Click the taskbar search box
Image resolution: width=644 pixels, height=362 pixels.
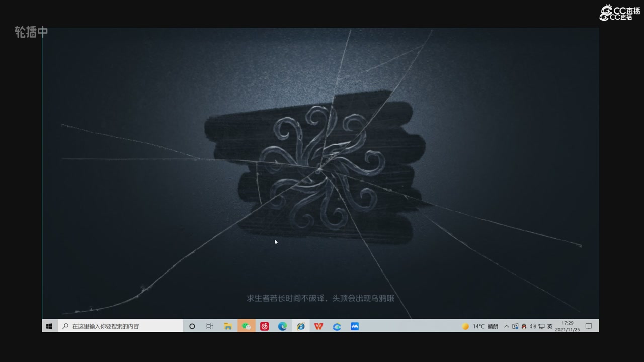click(x=121, y=326)
